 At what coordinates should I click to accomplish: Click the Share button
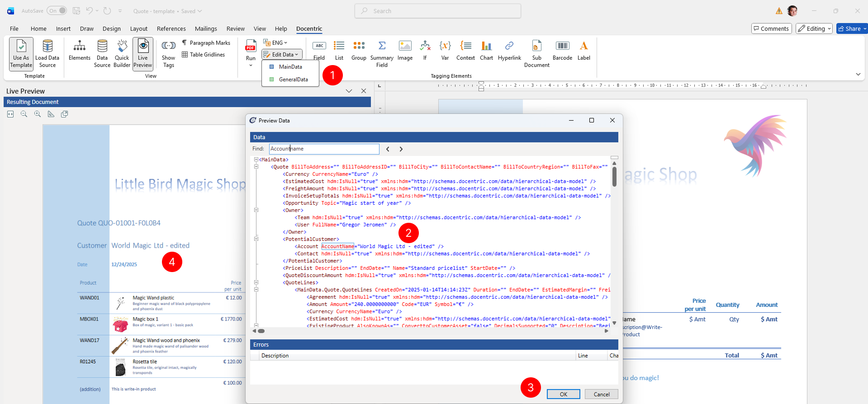tap(852, 28)
